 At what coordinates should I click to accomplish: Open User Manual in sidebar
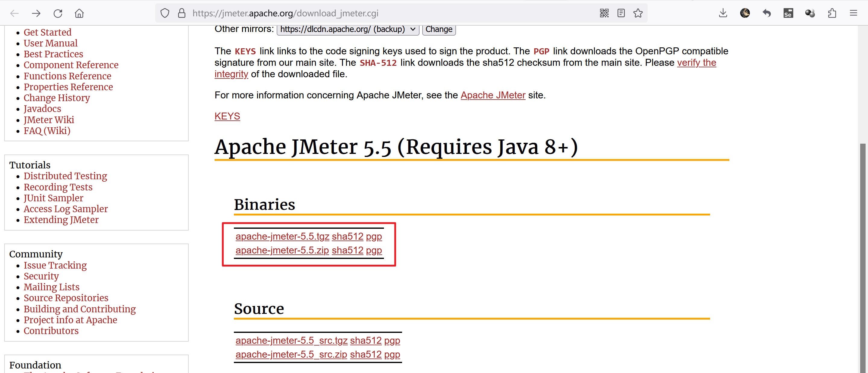(51, 43)
